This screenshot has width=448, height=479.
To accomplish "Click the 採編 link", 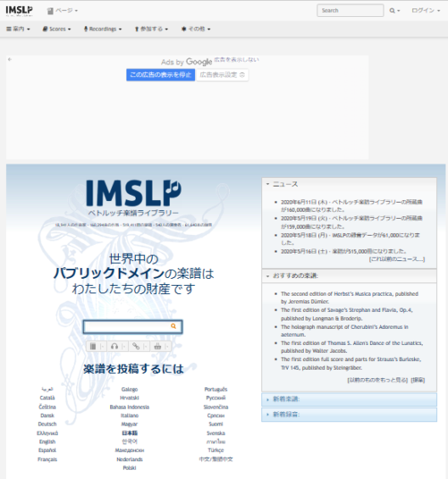I will tap(417, 380).
